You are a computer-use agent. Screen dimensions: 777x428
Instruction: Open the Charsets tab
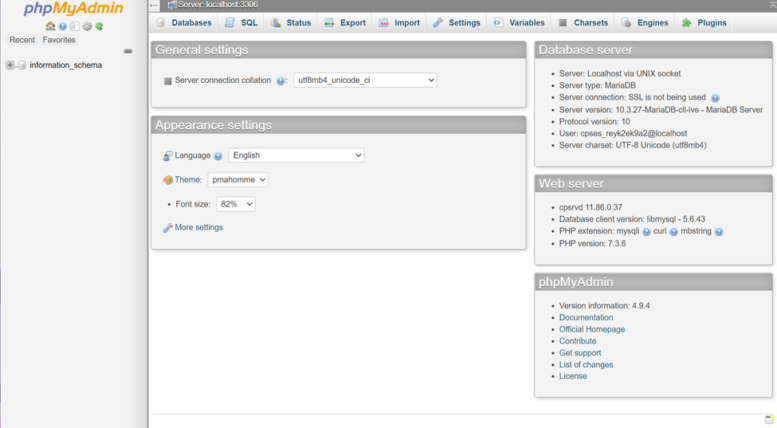(x=583, y=23)
